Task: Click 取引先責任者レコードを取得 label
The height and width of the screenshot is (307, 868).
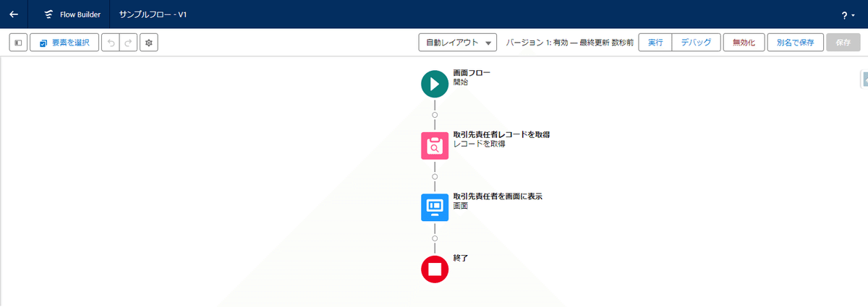Action: click(502, 134)
